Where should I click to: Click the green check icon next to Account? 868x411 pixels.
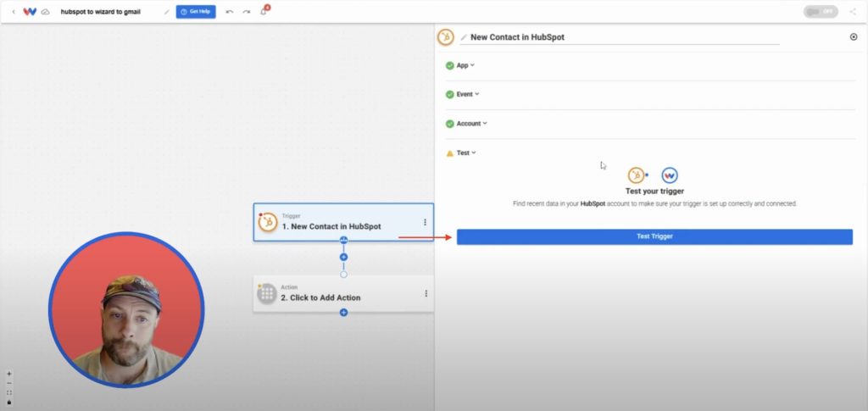[450, 124]
